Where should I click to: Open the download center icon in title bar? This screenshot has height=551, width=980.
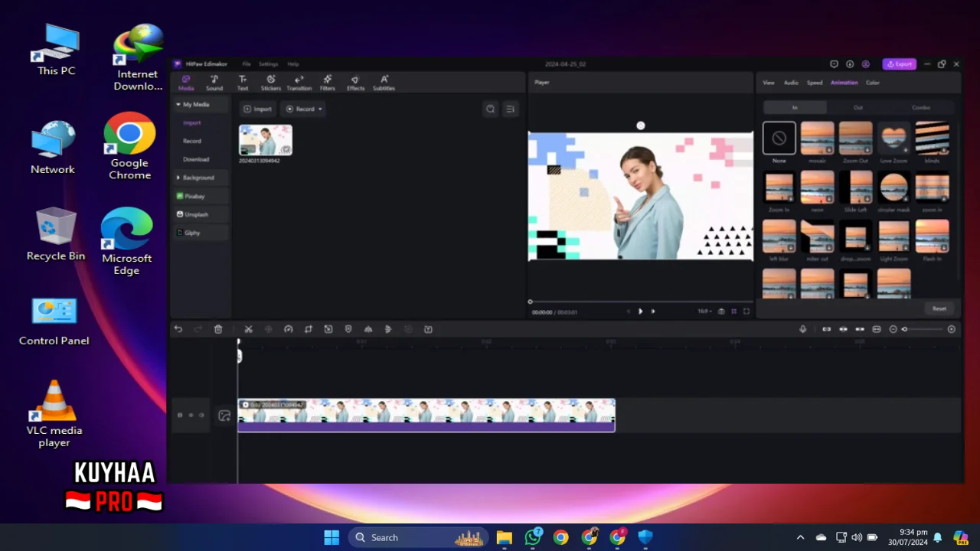coord(850,64)
